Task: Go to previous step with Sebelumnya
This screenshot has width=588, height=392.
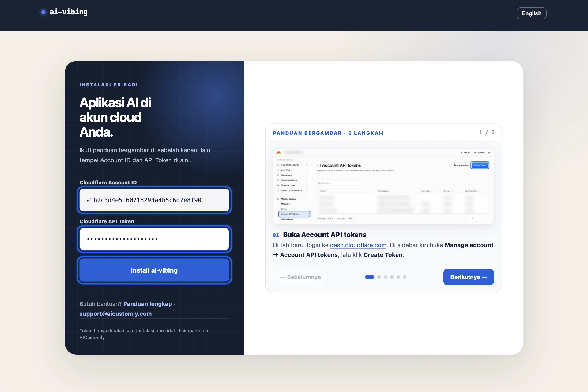Action: click(x=300, y=277)
